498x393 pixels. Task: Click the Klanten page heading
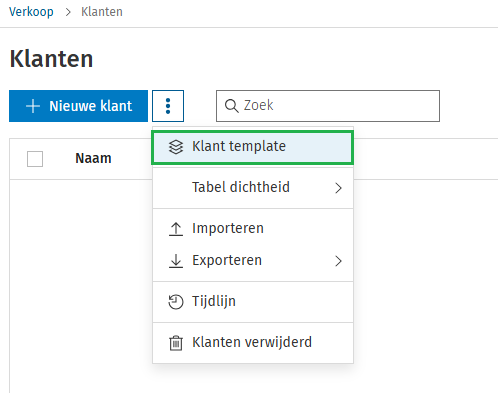51,59
